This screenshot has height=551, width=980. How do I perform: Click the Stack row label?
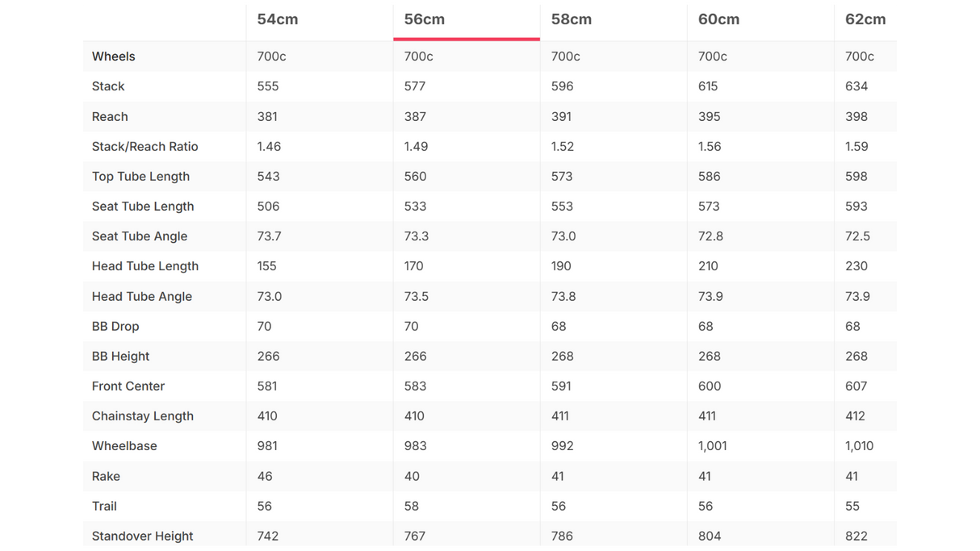[x=108, y=86]
